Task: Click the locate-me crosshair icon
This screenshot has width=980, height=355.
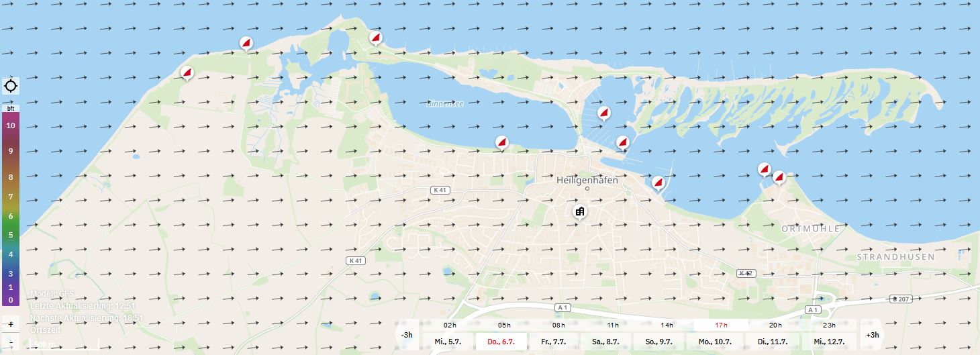Action: [x=11, y=86]
